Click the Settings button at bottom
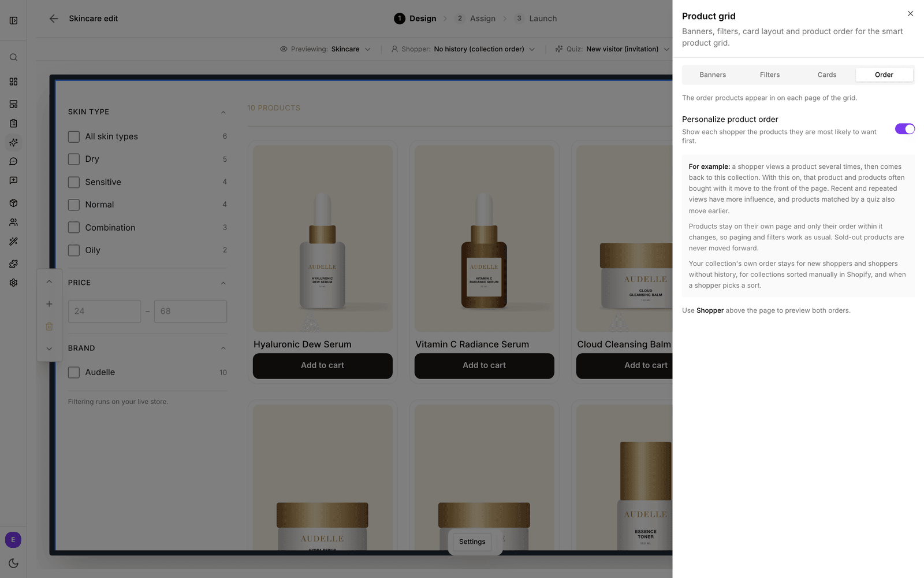The image size is (924, 578). point(472,542)
